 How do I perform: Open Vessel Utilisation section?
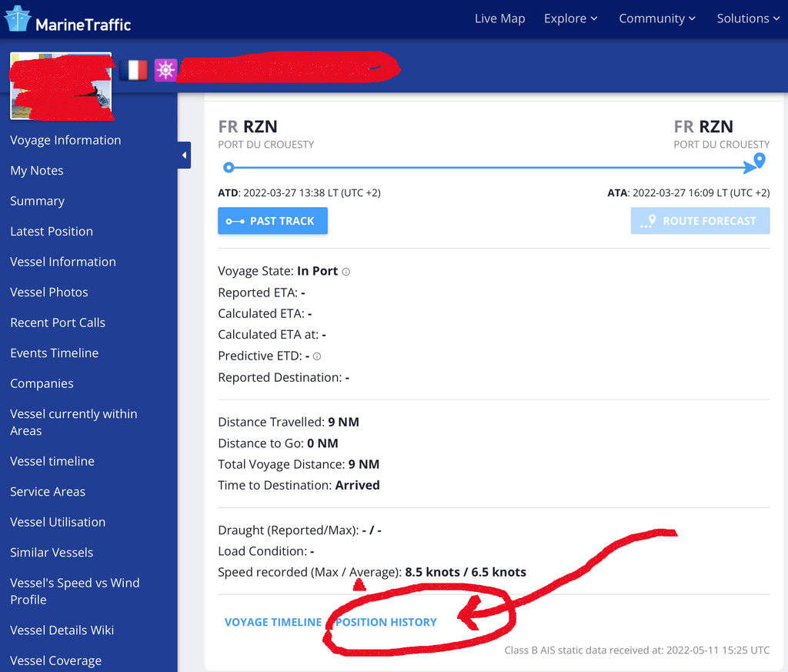(58, 522)
